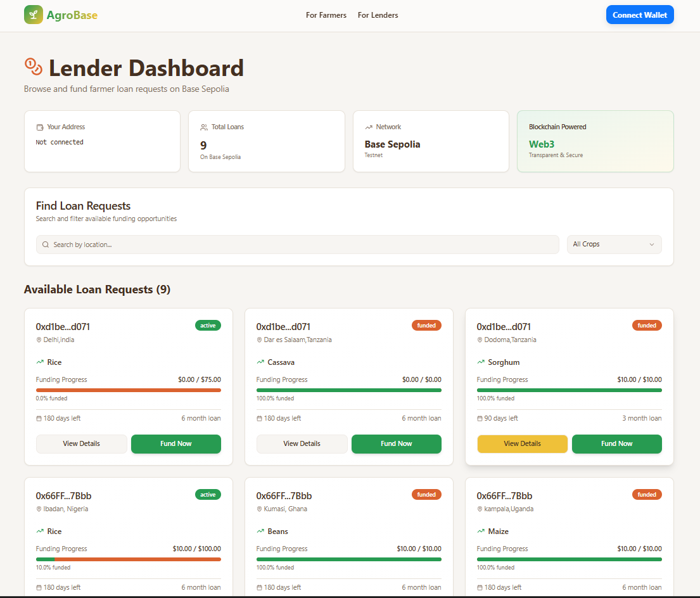This screenshot has width=700, height=598.
Task: Open the All Crops filter dropdown
Action: tap(613, 245)
